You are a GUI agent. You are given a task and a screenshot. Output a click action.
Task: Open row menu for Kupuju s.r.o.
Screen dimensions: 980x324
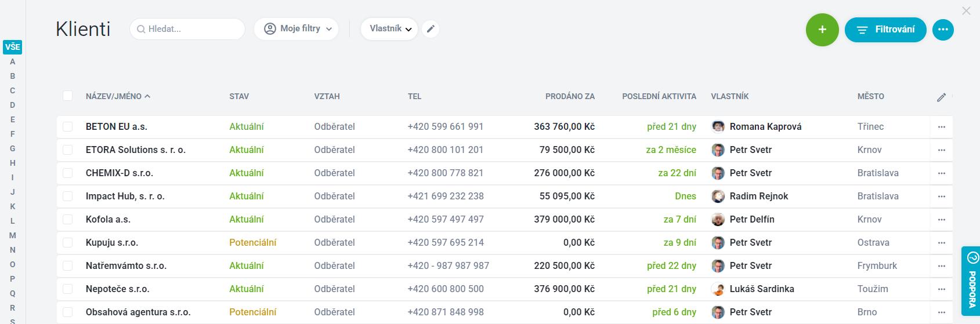[941, 242]
